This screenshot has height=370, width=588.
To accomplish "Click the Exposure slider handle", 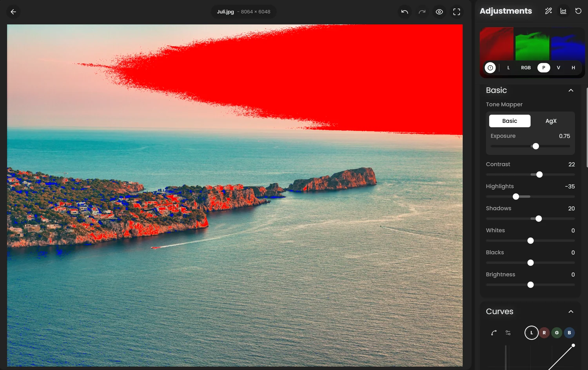I will point(536,146).
